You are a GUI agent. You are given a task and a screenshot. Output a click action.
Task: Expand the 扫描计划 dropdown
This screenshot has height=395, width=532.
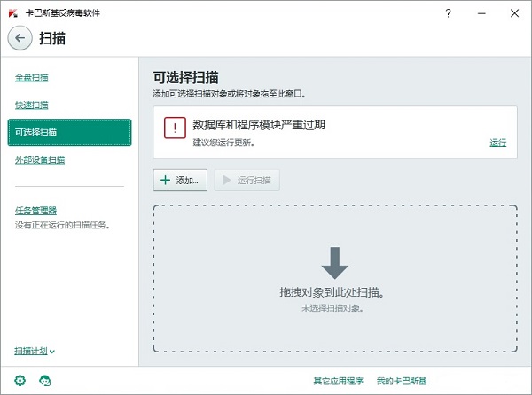click(x=35, y=351)
